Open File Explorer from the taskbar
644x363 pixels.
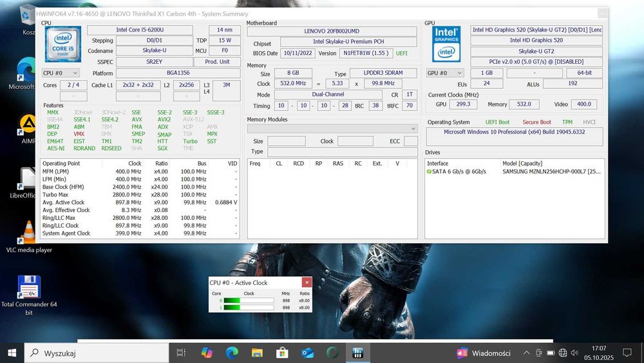[x=257, y=353]
